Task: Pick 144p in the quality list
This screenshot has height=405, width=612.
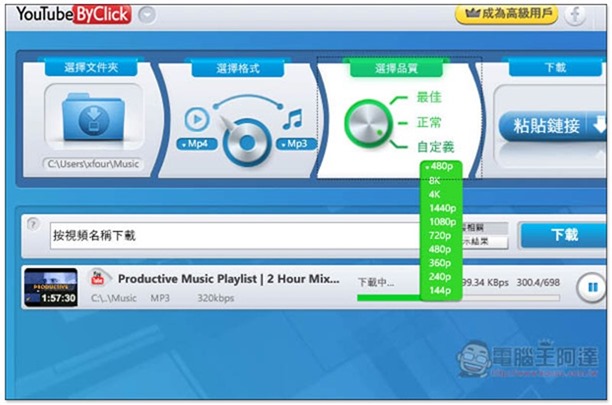Action: [x=440, y=290]
